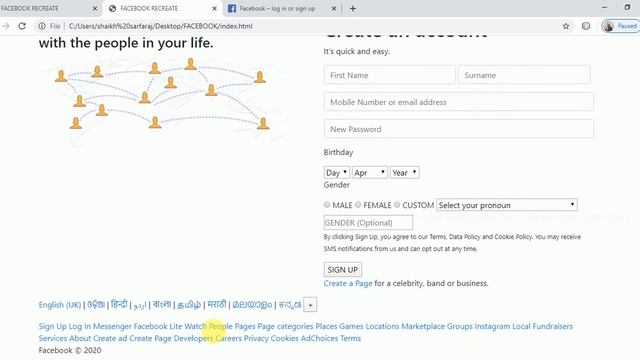Close the Facebook log in tab
The image size is (640, 360).
point(333,8)
